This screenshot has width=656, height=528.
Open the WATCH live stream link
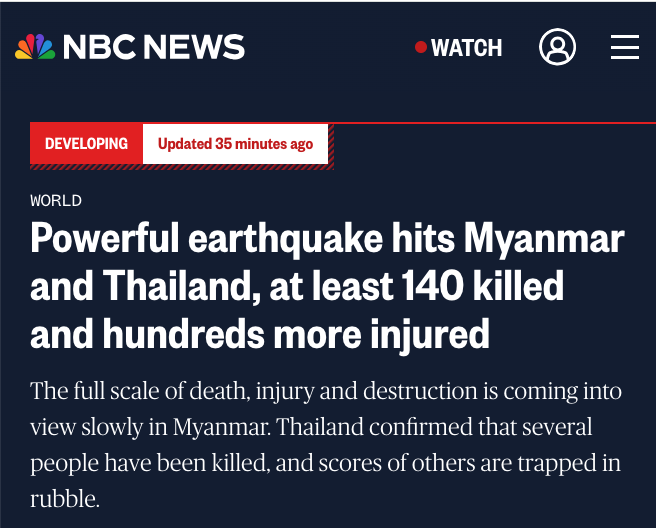466,47
